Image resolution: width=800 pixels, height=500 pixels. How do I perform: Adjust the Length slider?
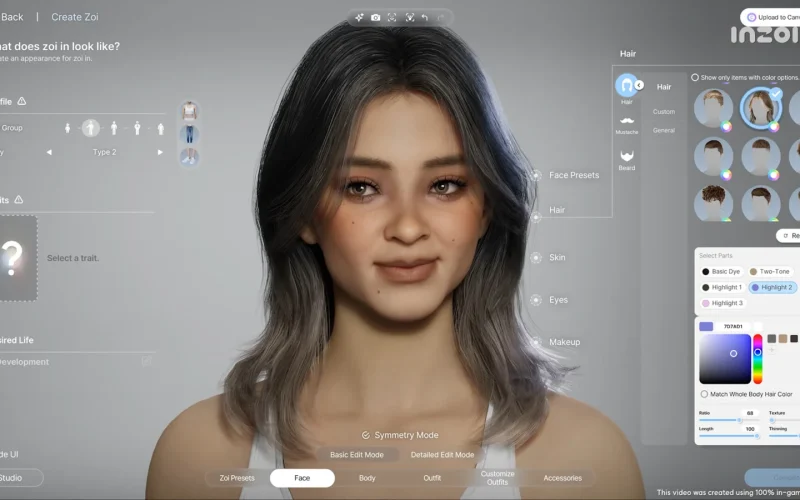tap(729, 436)
